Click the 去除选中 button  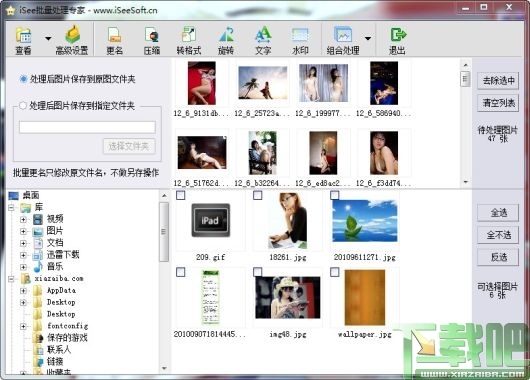[498, 81]
